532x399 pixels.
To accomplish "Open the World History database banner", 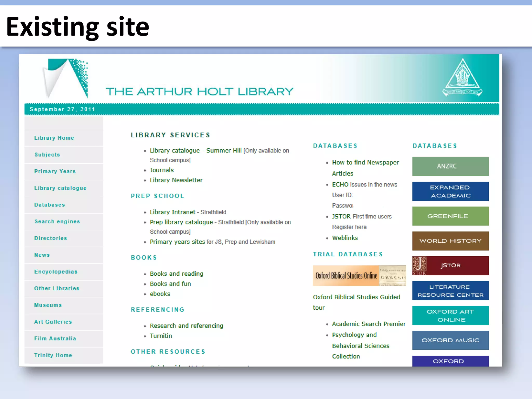I will point(450,241).
